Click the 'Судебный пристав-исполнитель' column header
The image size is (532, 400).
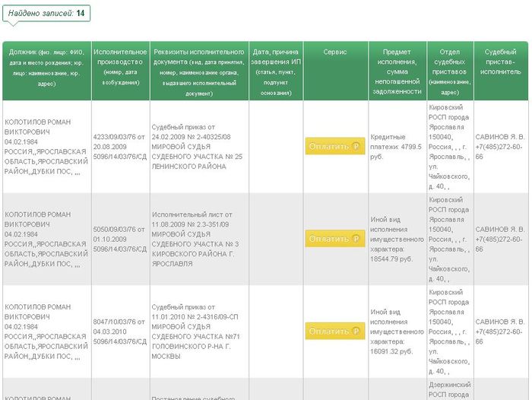(501, 71)
